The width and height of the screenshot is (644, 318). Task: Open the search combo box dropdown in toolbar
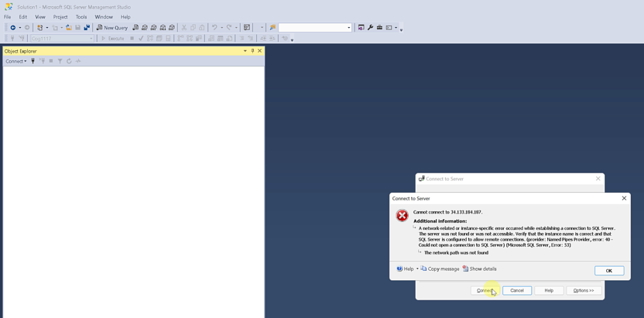[349, 28]
